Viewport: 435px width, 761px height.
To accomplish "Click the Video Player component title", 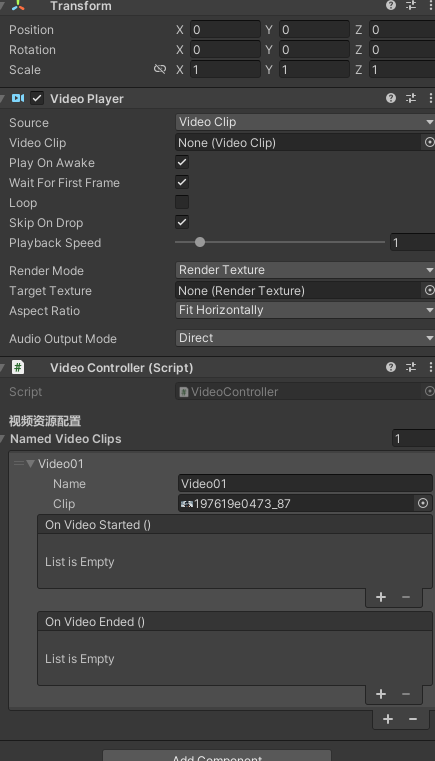I will pyautogui.click(x=87, y=99).
